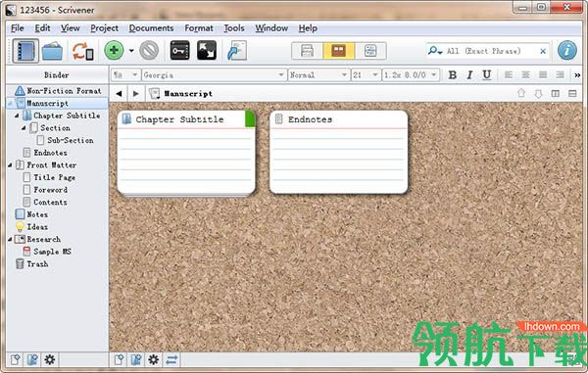Click the Compile export icon
The width and height of the screenshot is (588, 373).
(237, 51)
